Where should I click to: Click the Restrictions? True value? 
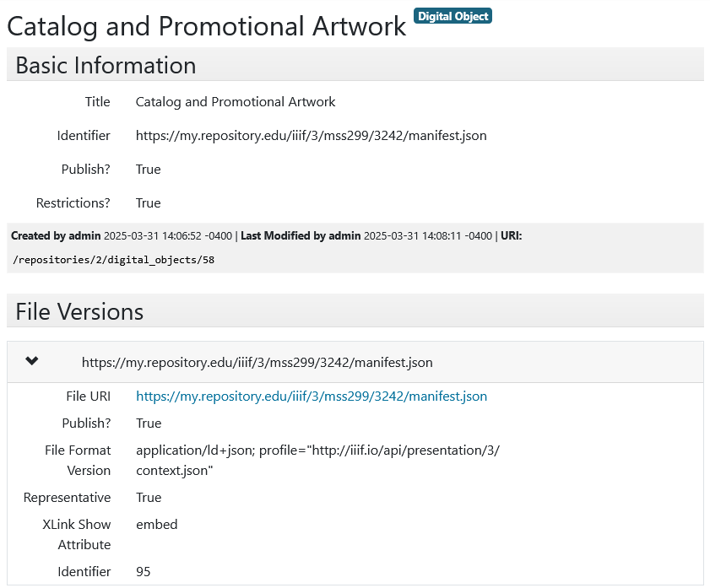pyautogui.click(x=148, y=202)
